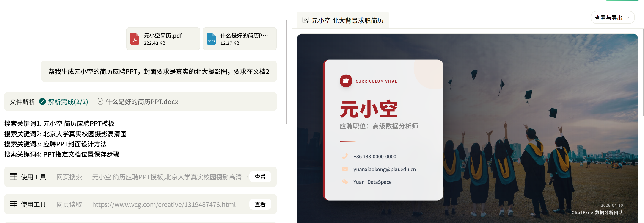Screen dimensions: 644x223
Task: Click the tool grid icon on the 网页读取 row
Action: pos(13,204)
